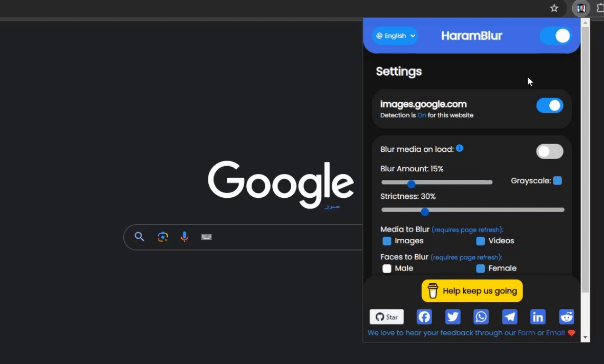Click the popup scrollbar down arrow
The image size is (604, 364).
click(585, 337)
